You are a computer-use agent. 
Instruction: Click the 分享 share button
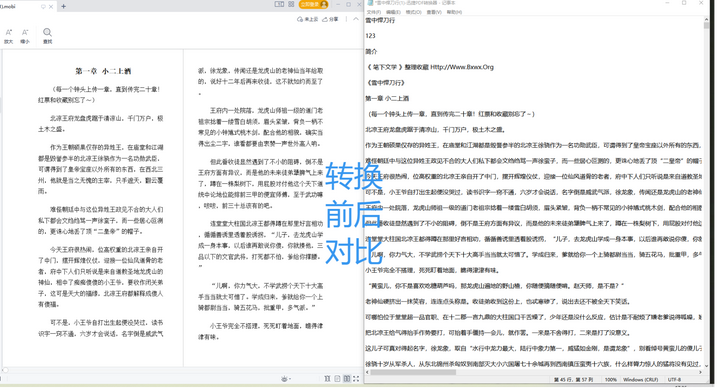pos(330,19)
